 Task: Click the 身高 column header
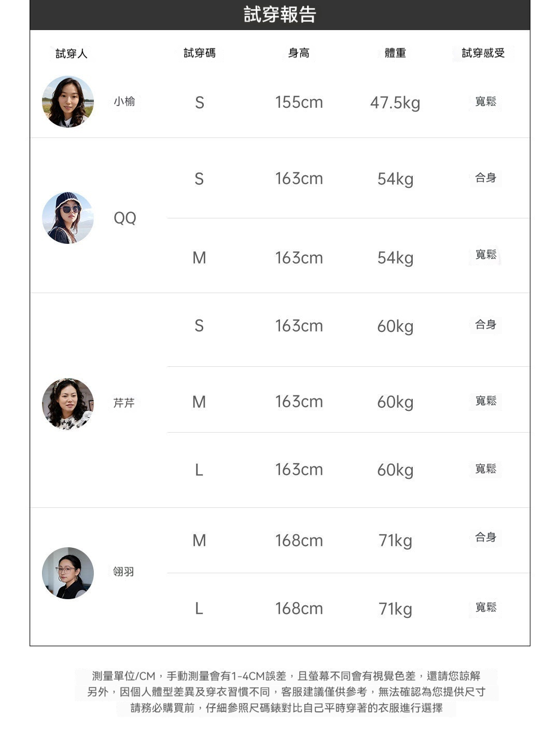tap(299, 53)
